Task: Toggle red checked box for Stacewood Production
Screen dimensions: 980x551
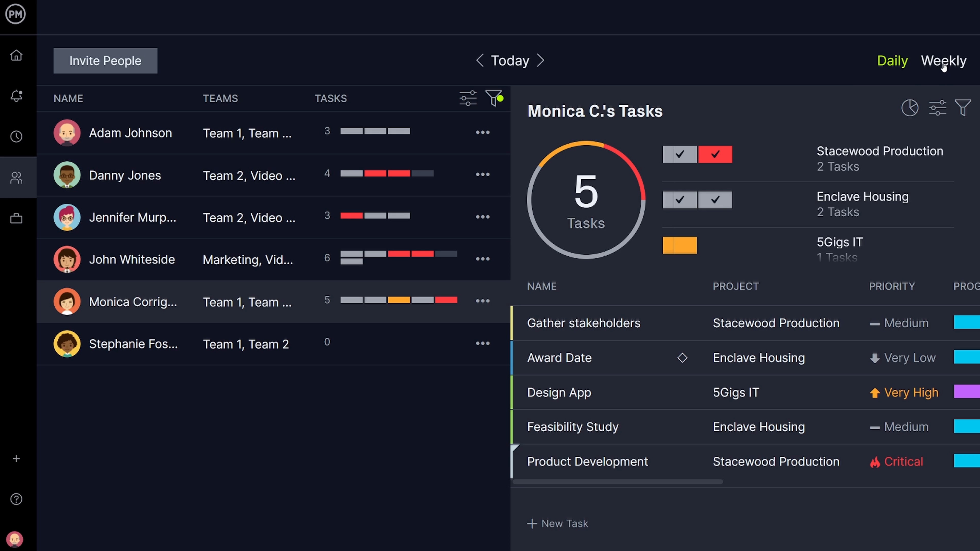Action: tap(715, 154)
